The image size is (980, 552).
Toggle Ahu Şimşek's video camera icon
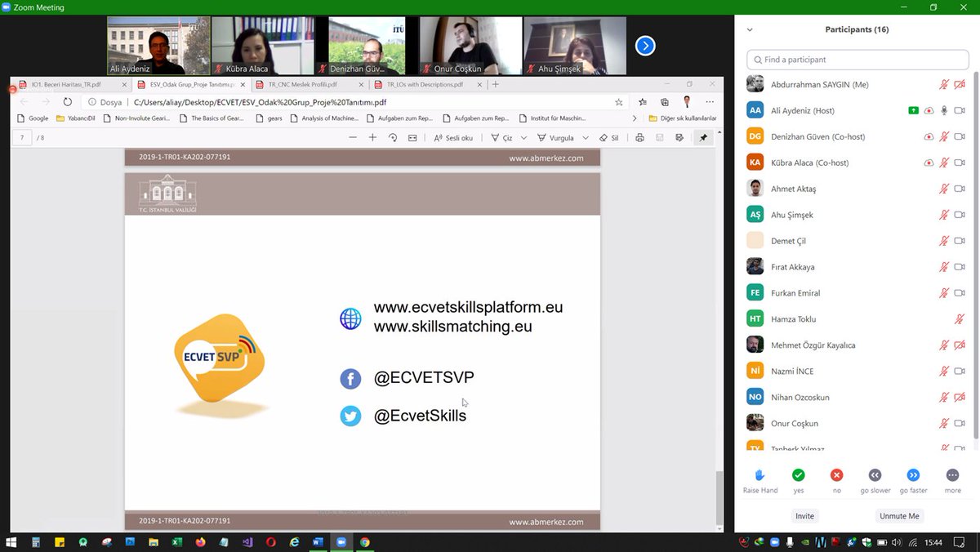click(960, 215)
